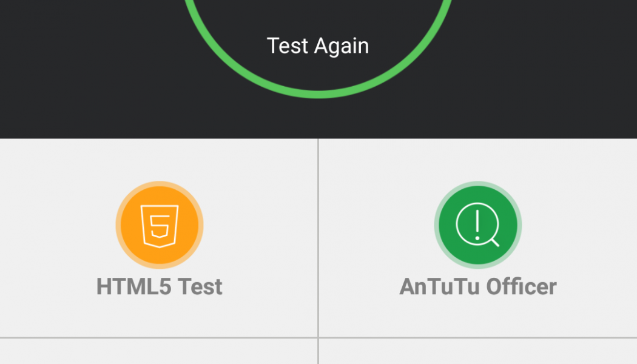Click the horizontal divider beneath HTML5 Test tile
The height and width of the screenshot is (364, 637).
pyautogui.click(x=158, y=337)
